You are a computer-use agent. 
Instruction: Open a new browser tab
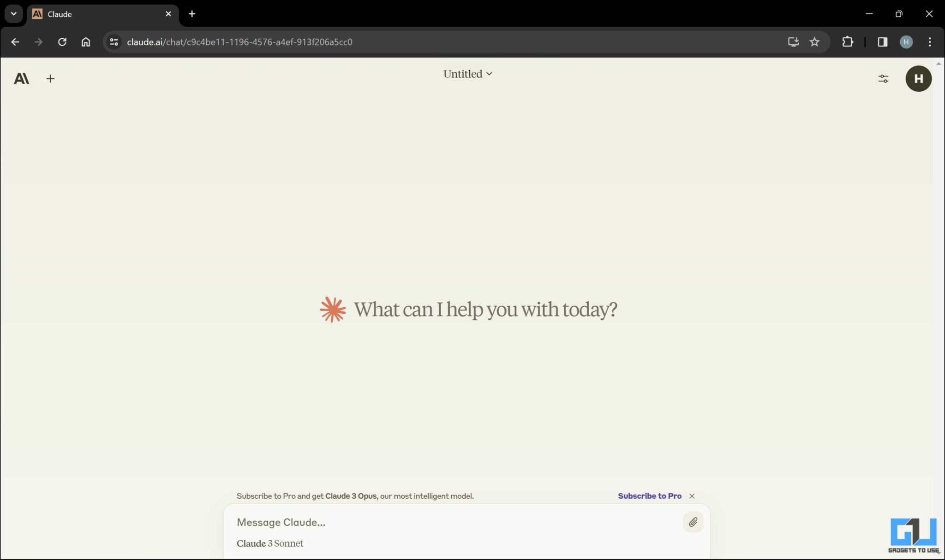click(192, 14)
